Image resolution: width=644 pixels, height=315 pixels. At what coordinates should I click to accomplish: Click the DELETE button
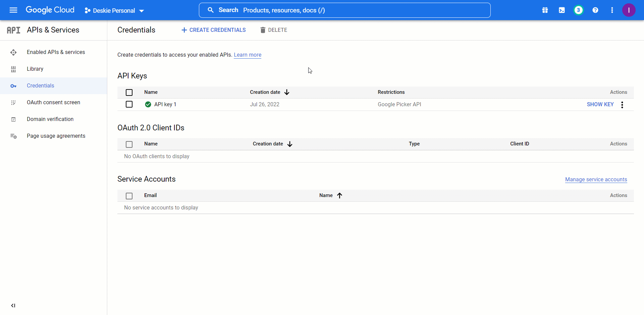tap(274, 30)
